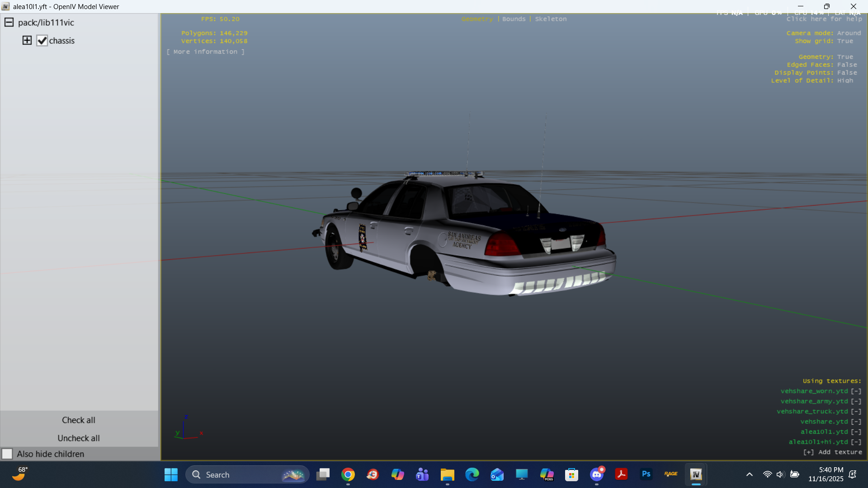Open the RAGE app from taskbar

(671, 474)
